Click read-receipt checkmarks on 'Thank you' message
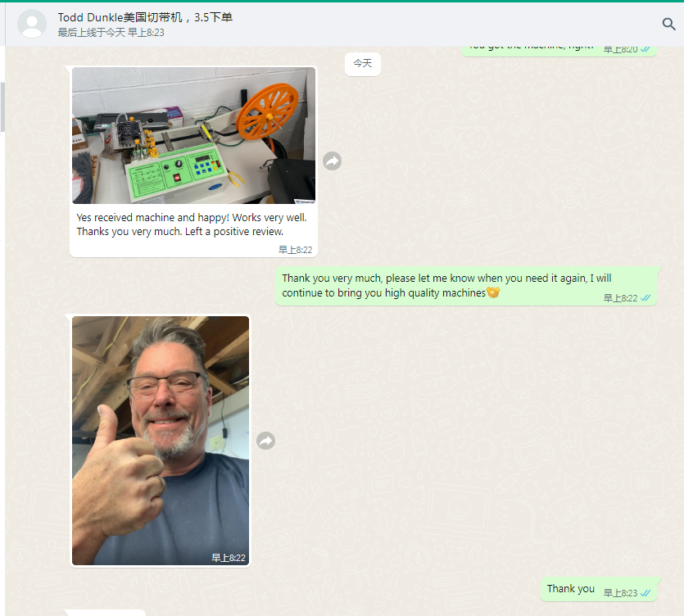684x616 pixels. [645, 593]
